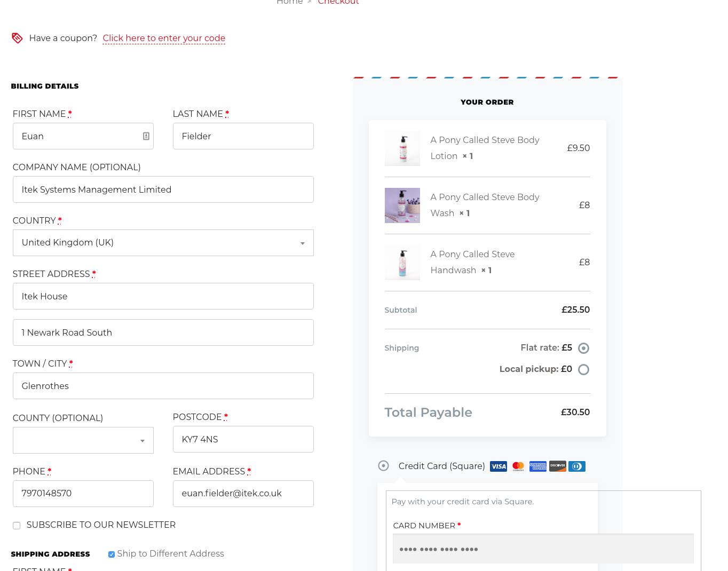Select Flat rate £5 shipping option
The width and height of the screenshot is (728, 571).
[584, 348]
